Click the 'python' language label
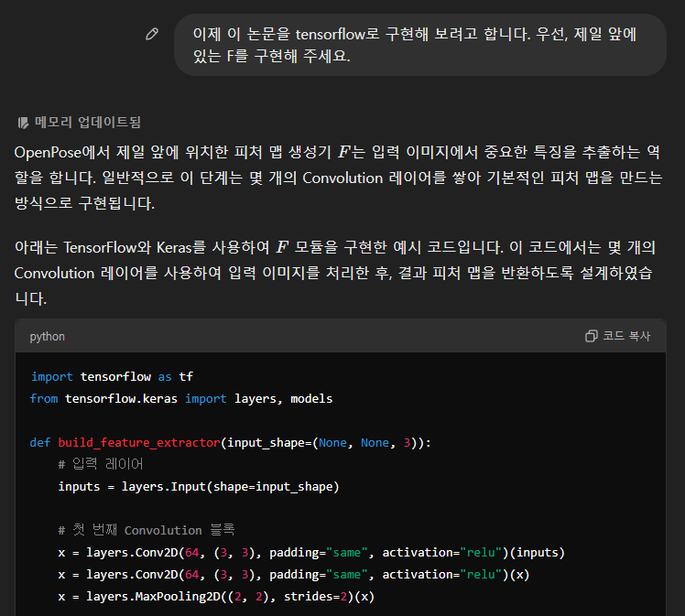The image size is (685, 616). 48,337
